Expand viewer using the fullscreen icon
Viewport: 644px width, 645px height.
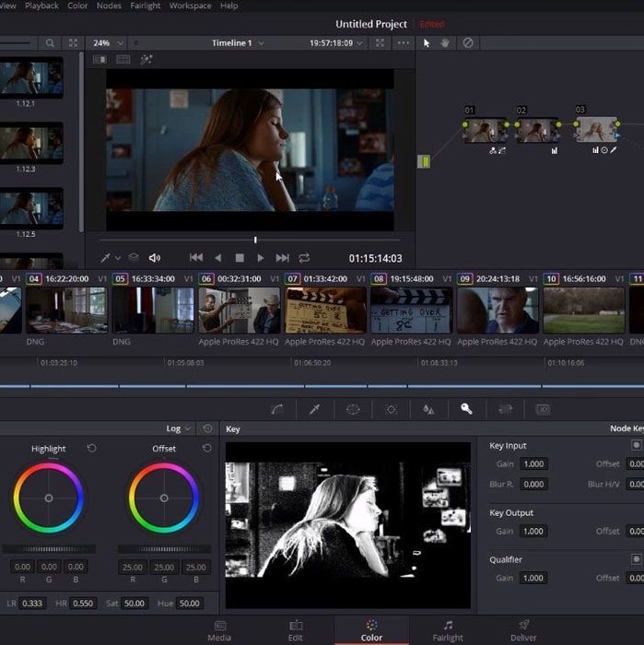pyautogui.click(x=380, y=42)
